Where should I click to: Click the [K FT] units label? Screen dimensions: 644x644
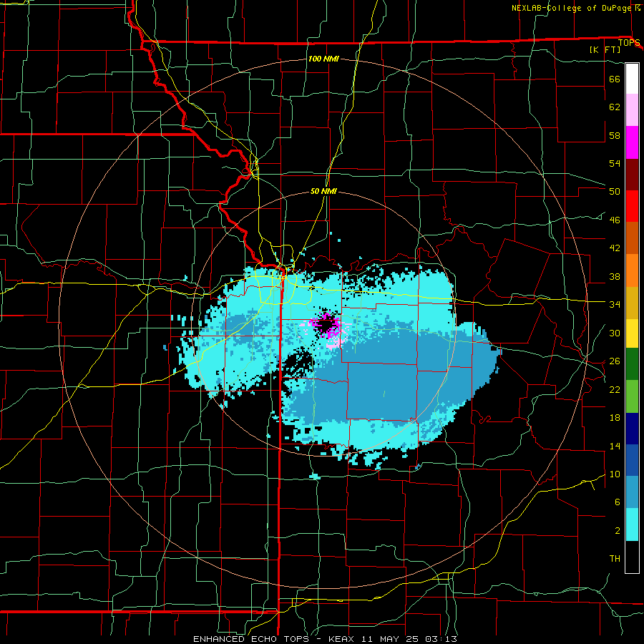click(x=605, y=49)
